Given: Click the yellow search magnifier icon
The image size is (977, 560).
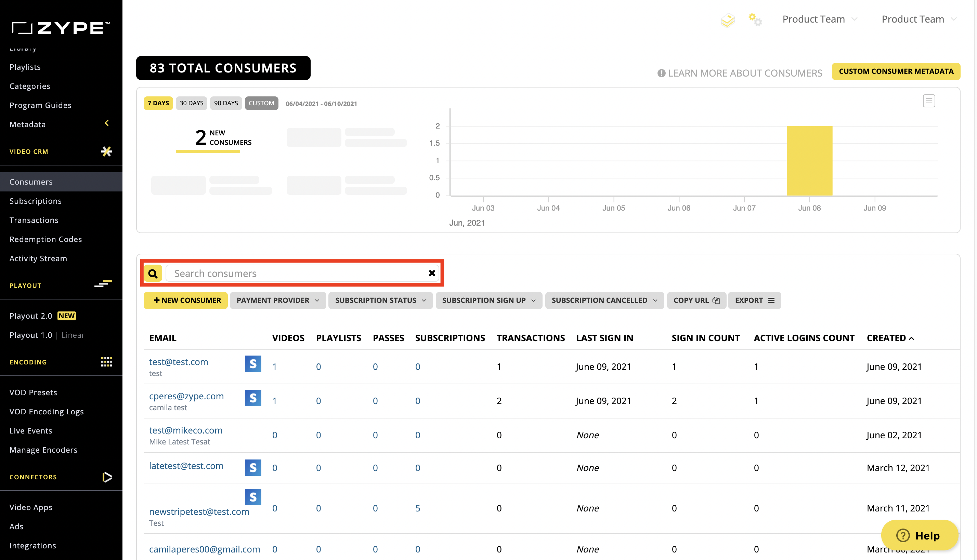Looking at the screenshot, I should (153, 274).
